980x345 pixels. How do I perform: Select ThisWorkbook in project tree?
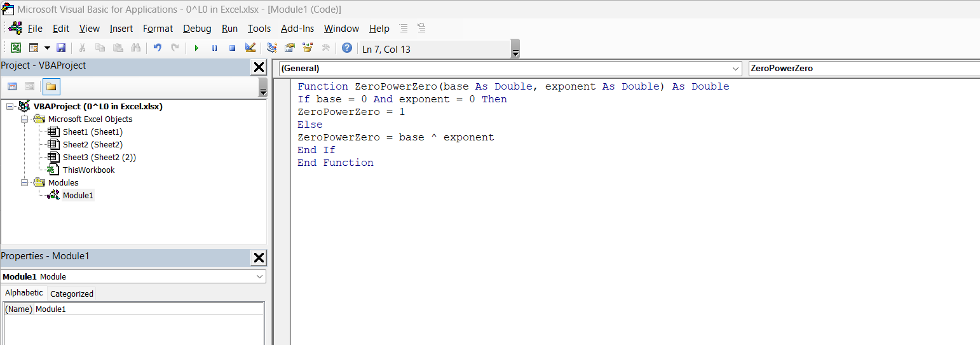click(x=88, y=170)
